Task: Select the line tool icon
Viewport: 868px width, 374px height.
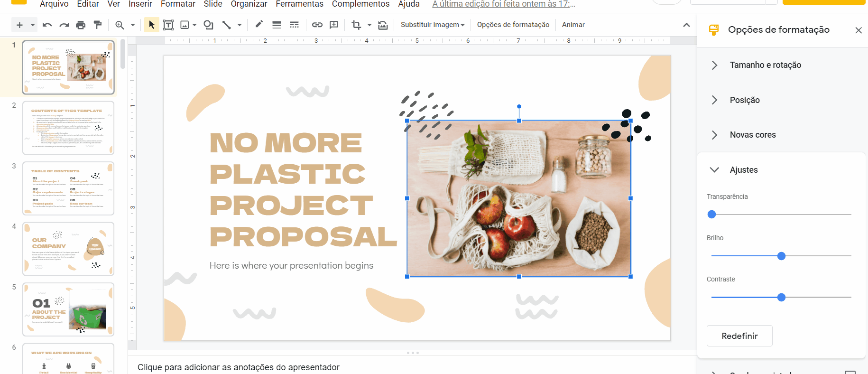Action: point(227,25)
